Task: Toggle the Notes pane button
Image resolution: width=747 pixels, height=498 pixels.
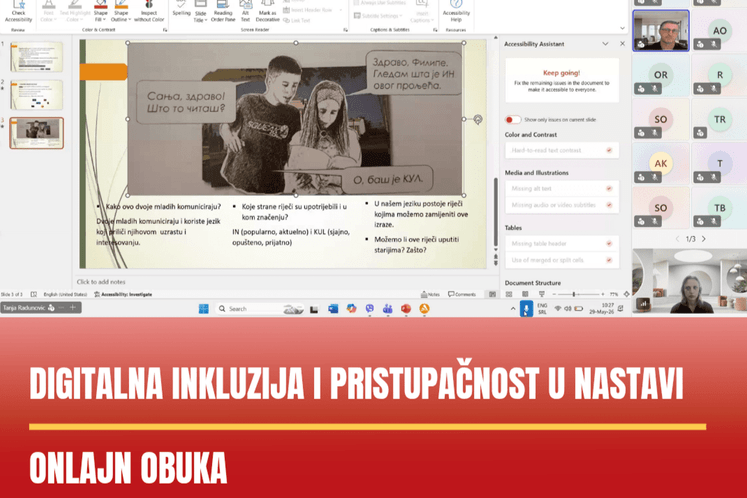Action: click(x=430, y=295)
